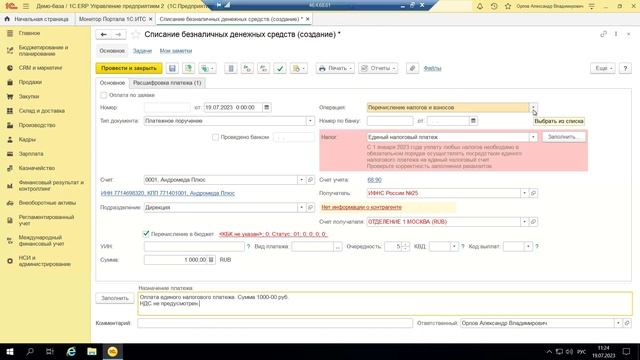The image size is (640, 360).
Task: Open the Печать dropdown menu
Action: coord(335,68)
